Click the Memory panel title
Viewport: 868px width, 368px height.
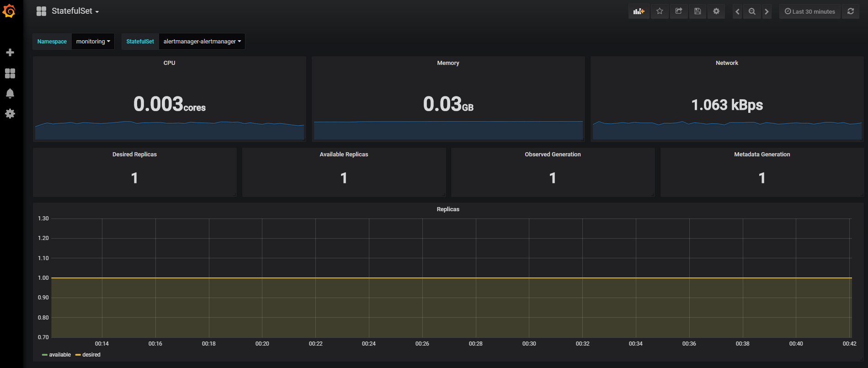click(448, 63)
